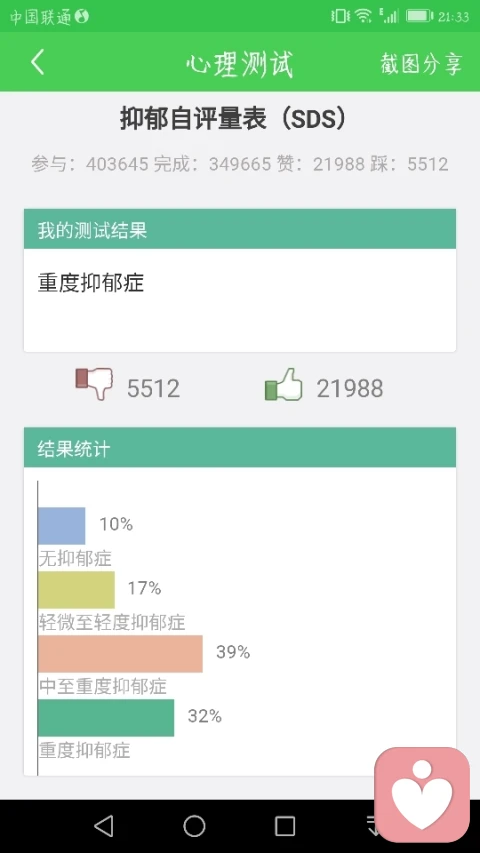Click the yellow 17% bar
The image size is (480, 853).
76,590
